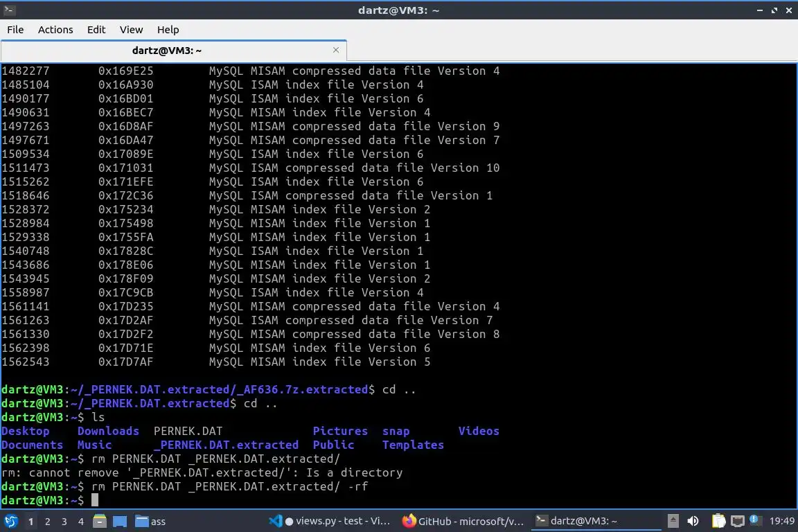
Task: Click offset 1482277 in first output row
Action: 26,71
